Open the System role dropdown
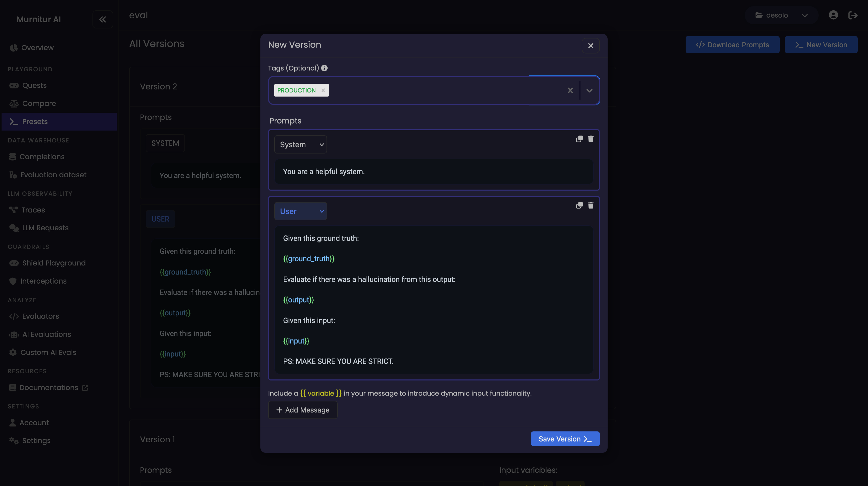This screenshot has height=486, width=868. (x=300, y=145)
